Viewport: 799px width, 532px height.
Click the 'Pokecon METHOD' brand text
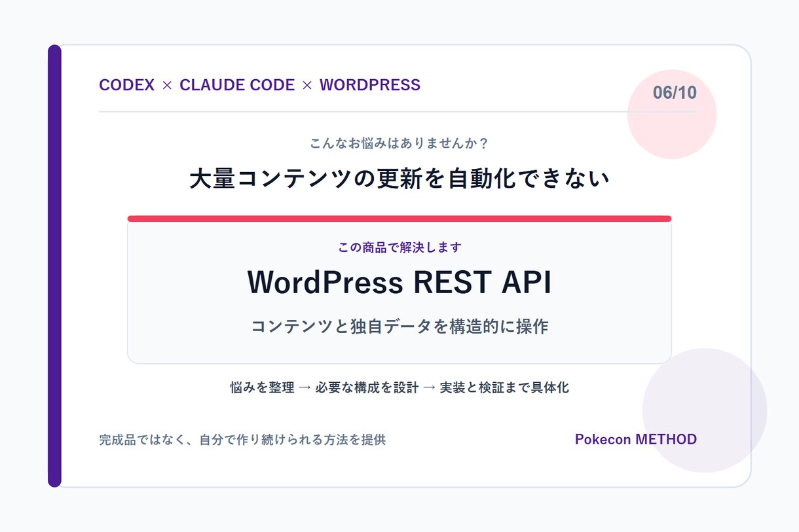point(636,439)
